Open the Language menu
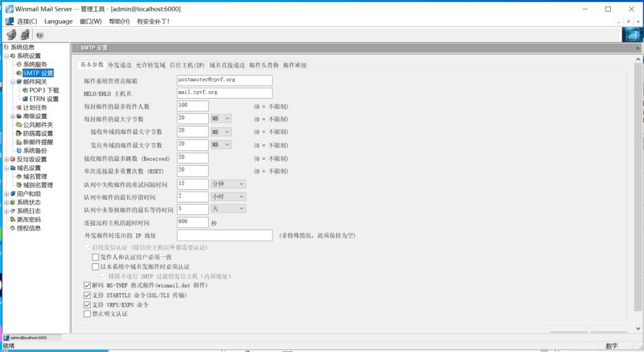644x352 pixels. [x=58, y=21]
